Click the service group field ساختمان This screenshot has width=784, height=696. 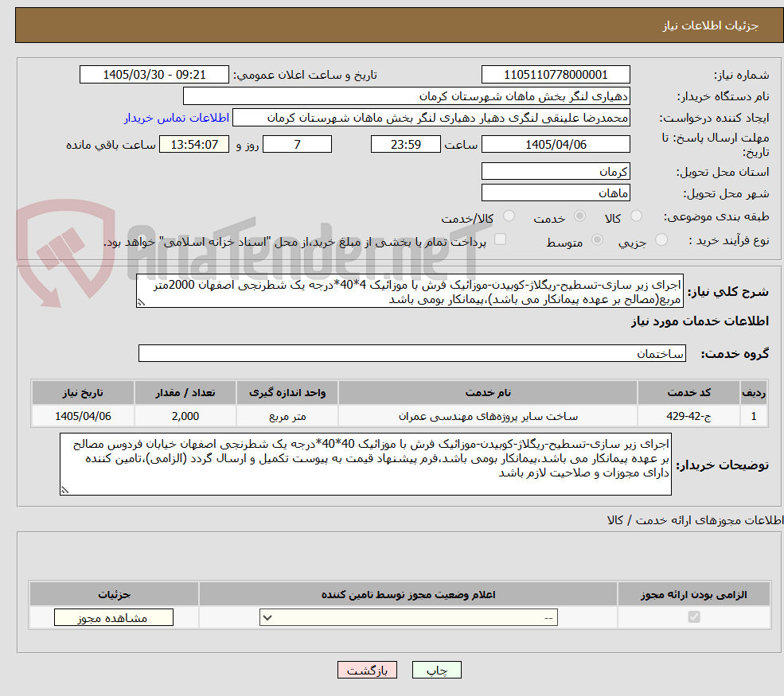click(x=412, y=354)
